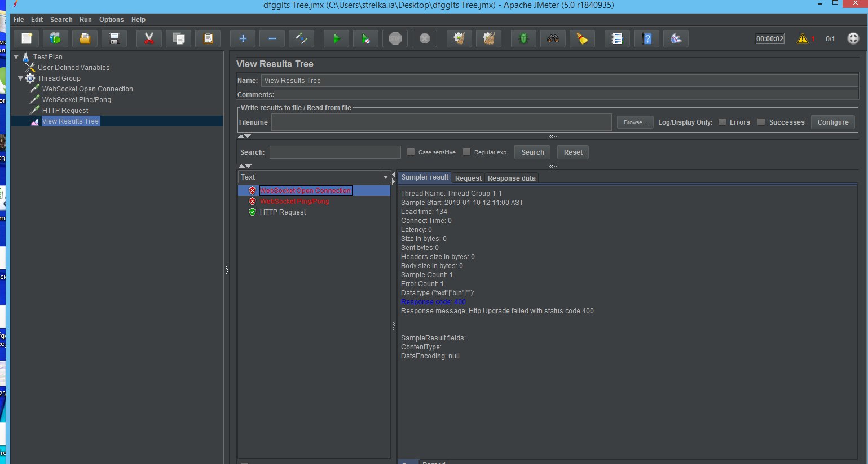
Task: Click the green bug debug icon
Action: [x=523, y=38]
